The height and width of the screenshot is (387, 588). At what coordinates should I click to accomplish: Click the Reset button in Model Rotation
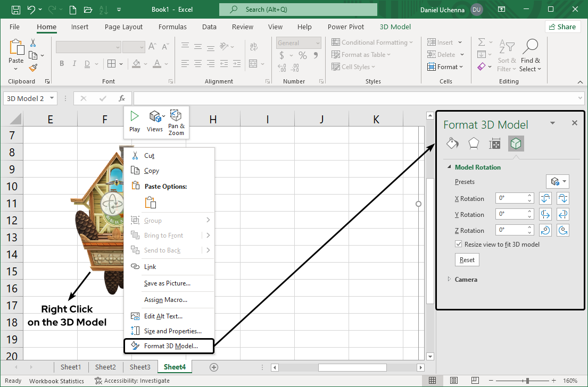(467, 260)
